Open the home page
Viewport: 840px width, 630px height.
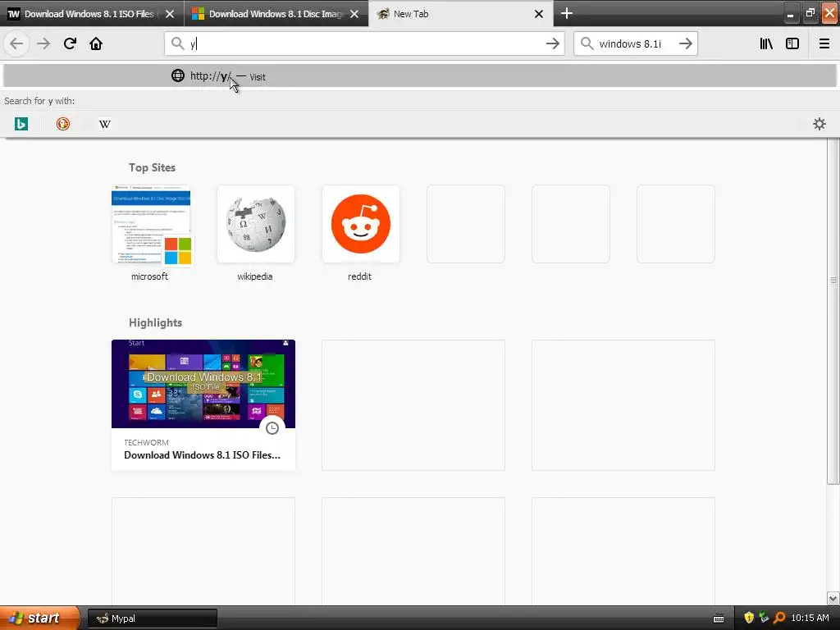point(96,43)
